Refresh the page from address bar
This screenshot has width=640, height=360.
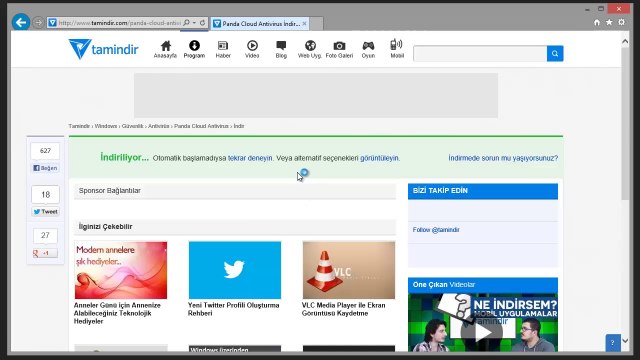click(x=202, y=23)
